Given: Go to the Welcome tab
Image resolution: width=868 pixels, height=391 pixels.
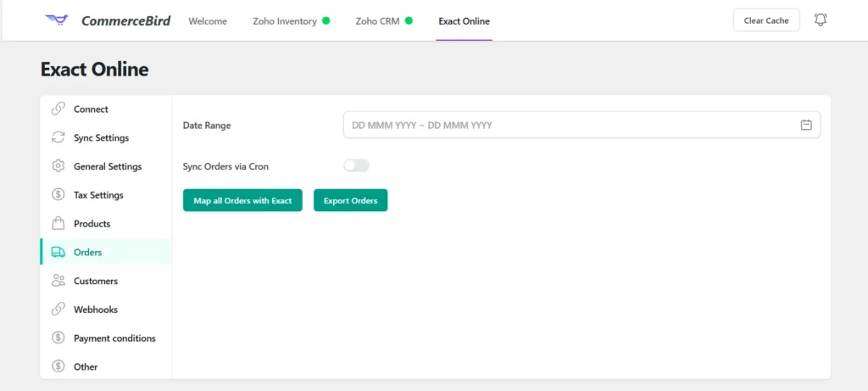Looking at the screenshot, I should coord(208,21).
